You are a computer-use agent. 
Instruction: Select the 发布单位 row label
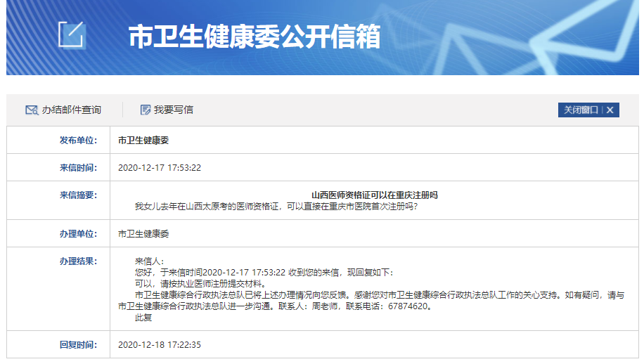click(78, 140)
